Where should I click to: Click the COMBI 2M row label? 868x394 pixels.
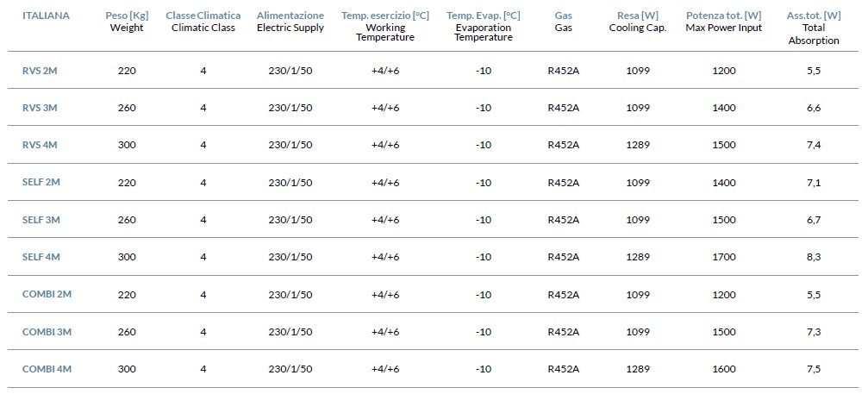pyautogui.click(x=47, y=294)
